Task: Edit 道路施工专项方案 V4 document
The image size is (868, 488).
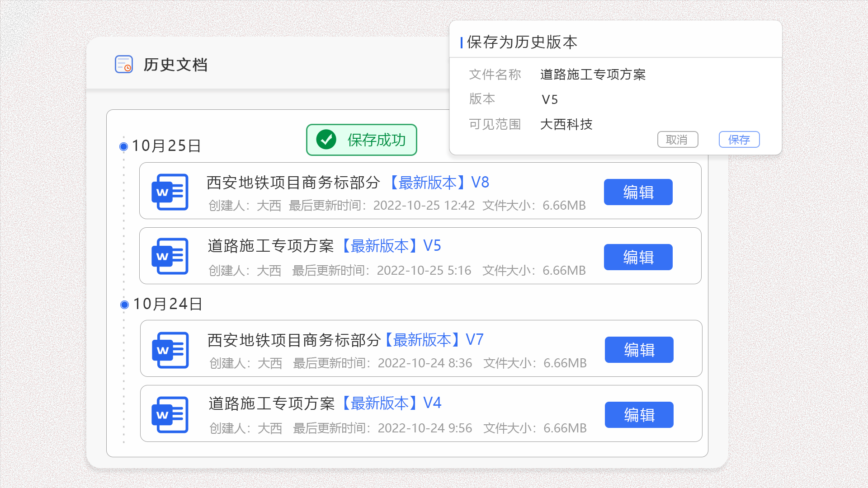Action: [639, 415]
